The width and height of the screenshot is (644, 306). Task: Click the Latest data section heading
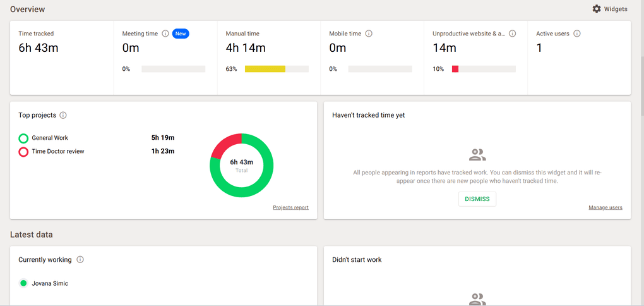click(31, 235)
